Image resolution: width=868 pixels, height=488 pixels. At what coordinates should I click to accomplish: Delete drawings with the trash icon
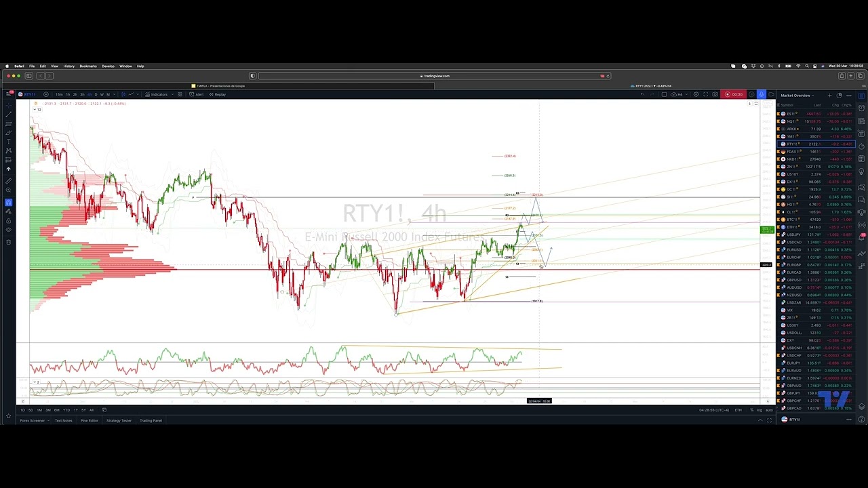click(x=8, y=241)
